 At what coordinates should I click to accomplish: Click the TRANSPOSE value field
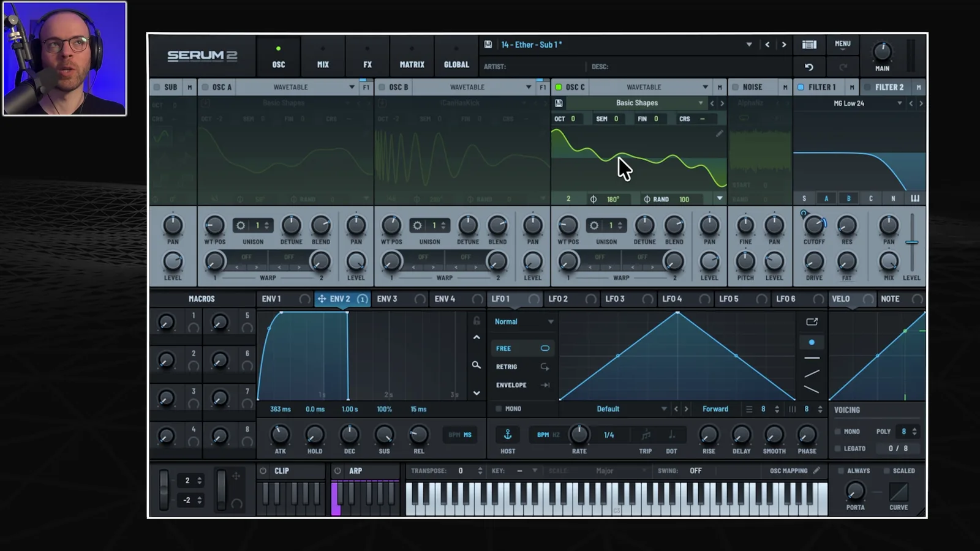pos(461,471)
